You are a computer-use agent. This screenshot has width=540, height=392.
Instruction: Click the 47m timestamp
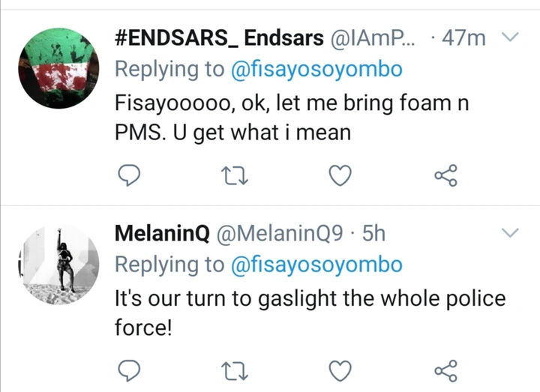[x=464, y=37]
